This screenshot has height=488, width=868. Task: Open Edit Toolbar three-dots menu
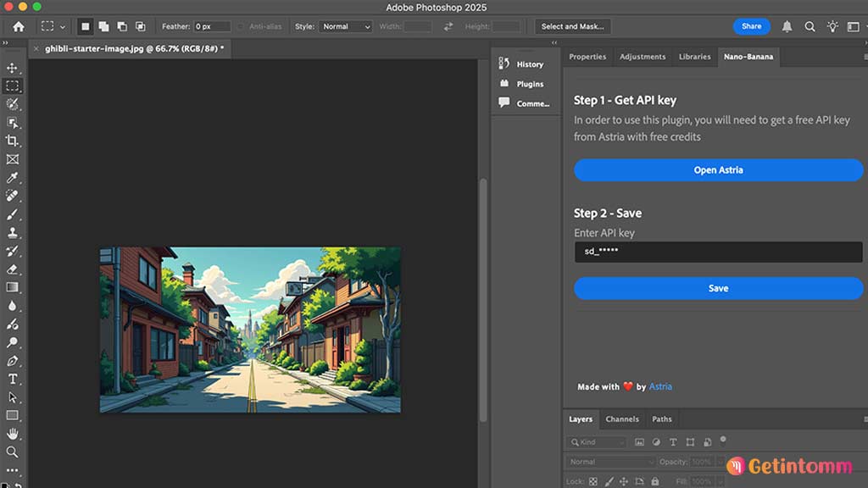tap(12, 470)
